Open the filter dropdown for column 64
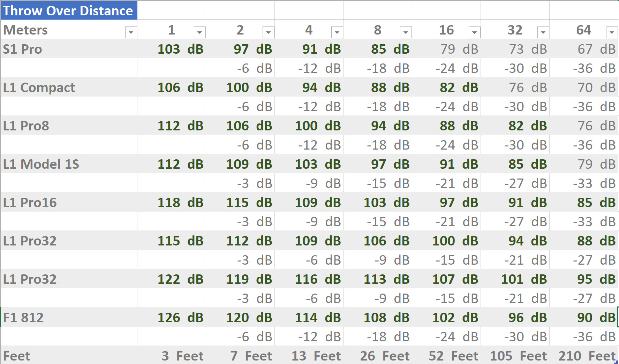 coord(612,32)
